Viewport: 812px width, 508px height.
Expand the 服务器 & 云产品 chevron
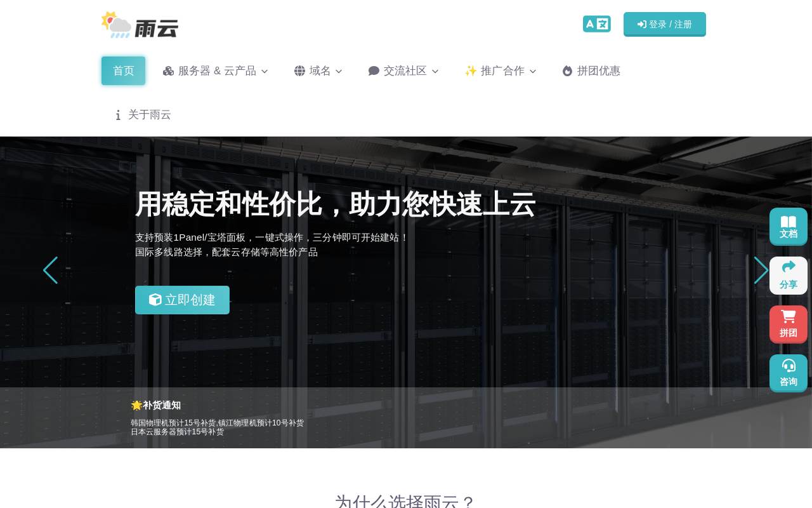click(265, 71)
